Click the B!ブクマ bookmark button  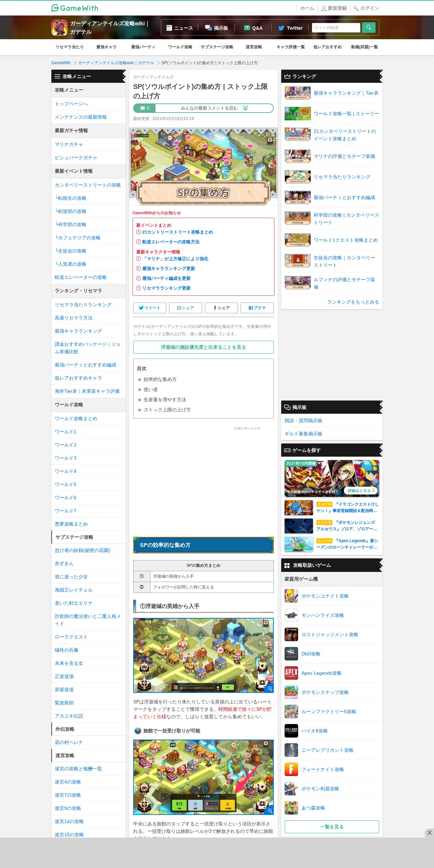(x=257, y=308)
